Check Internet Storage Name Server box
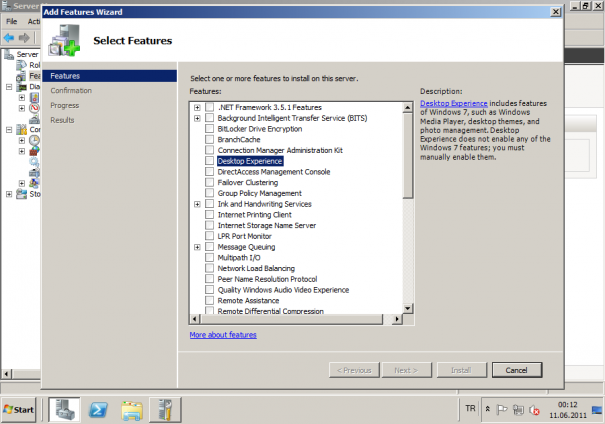Viewport: 605px width, 424px height. point(210,225)
